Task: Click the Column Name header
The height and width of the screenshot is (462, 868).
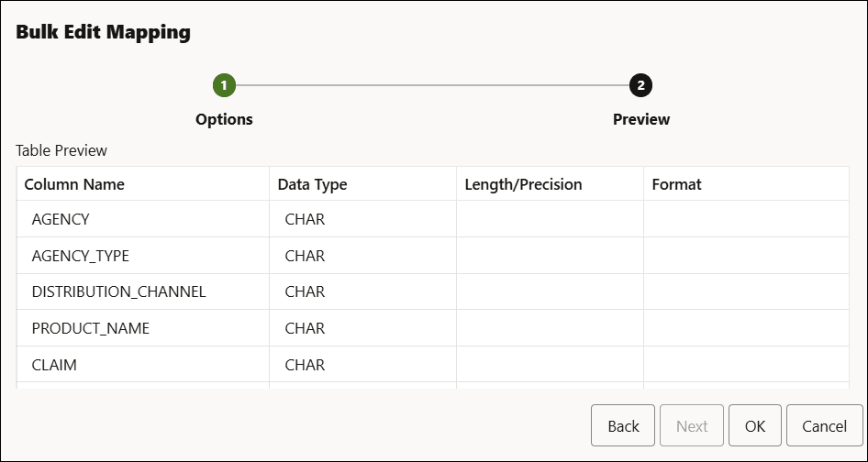Action: [74, 184]
